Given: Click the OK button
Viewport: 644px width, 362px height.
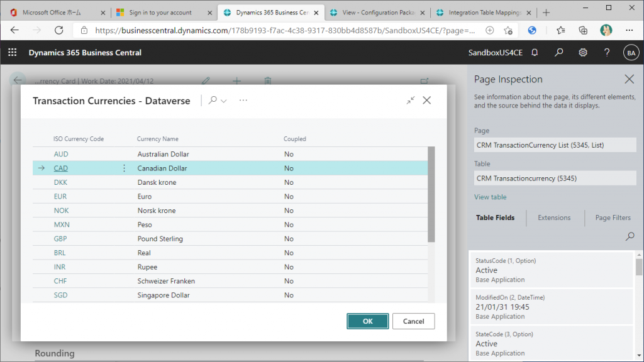Looking at the screenshot, I should tap(367, 321).
